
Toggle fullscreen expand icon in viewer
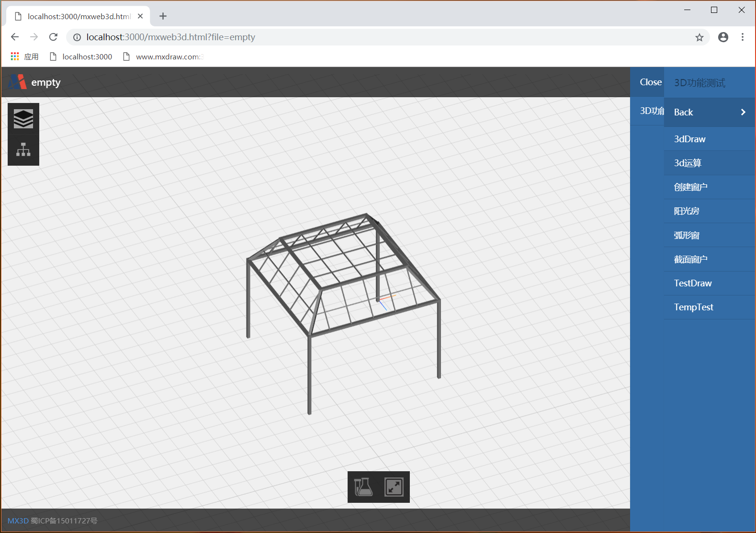(394, 487)
